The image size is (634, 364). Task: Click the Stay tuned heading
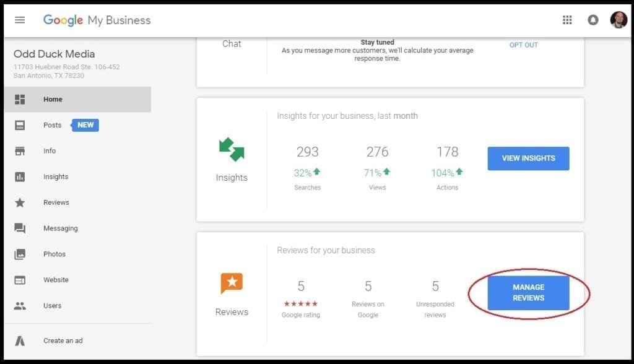tap(377, 42)
